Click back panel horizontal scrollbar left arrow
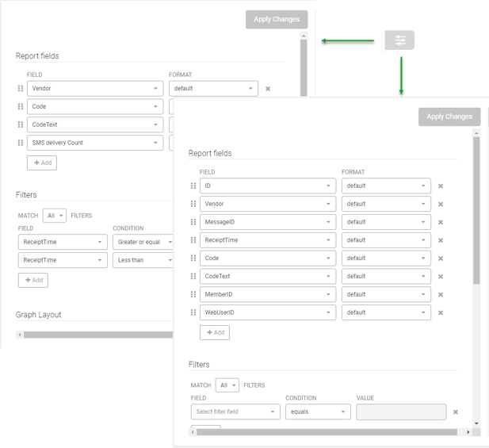 20,335
